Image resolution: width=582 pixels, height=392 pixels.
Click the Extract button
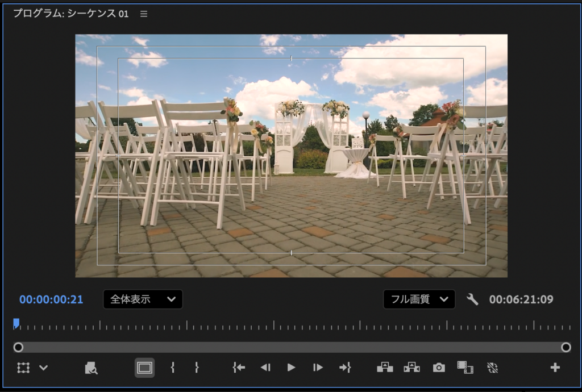tap(411, 368)
